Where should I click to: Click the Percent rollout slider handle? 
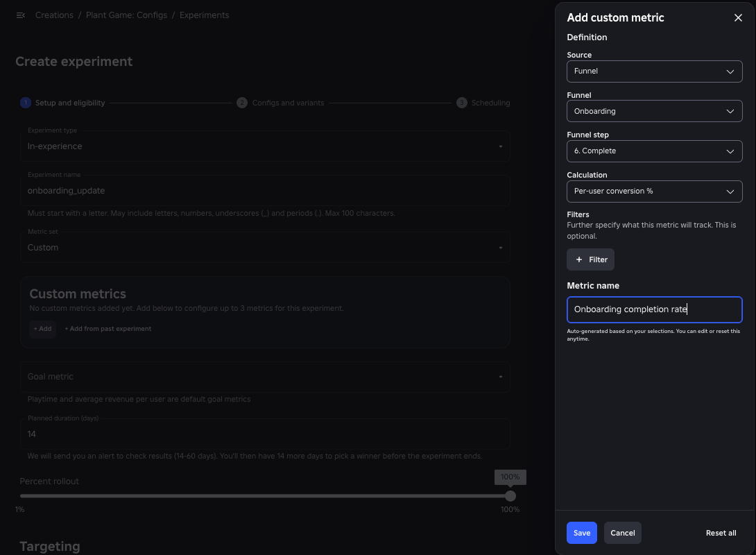(510, 496)
